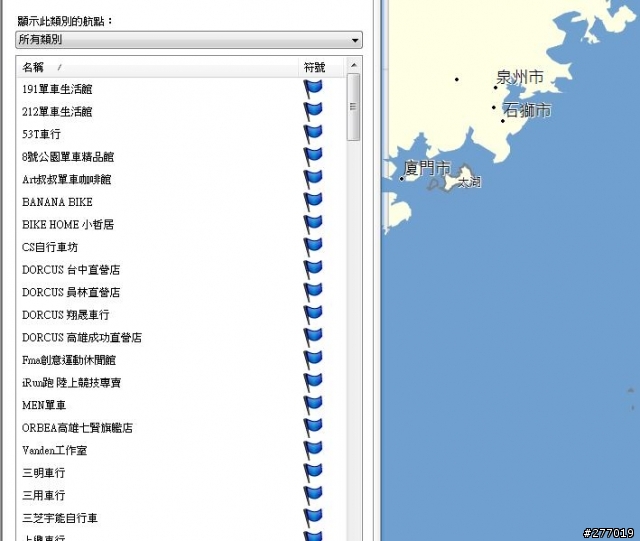Click 廈門市 label on the map
This screenshot has width=640, height=541.
[427, 168]
